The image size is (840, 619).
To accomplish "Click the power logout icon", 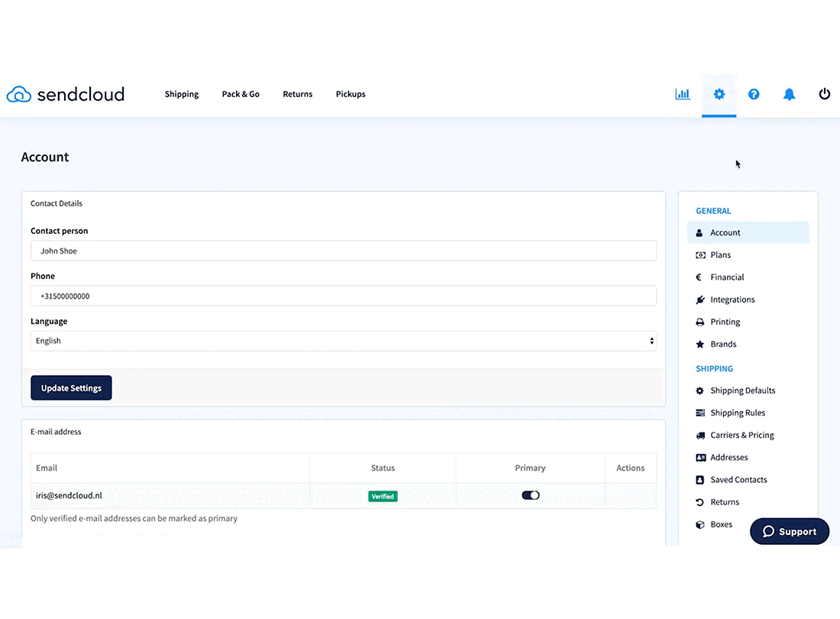I will pos(824,94).
